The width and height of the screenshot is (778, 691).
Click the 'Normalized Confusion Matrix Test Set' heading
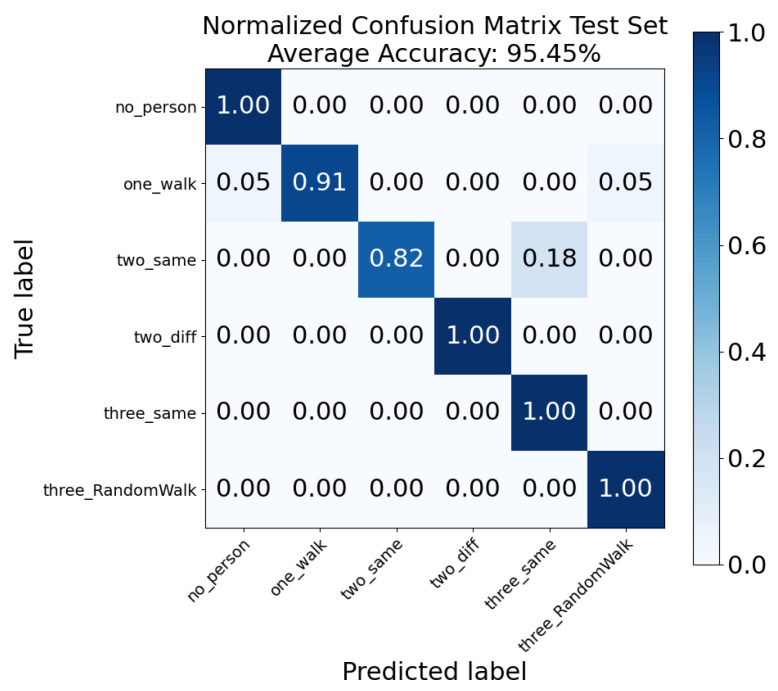[435, 26]
